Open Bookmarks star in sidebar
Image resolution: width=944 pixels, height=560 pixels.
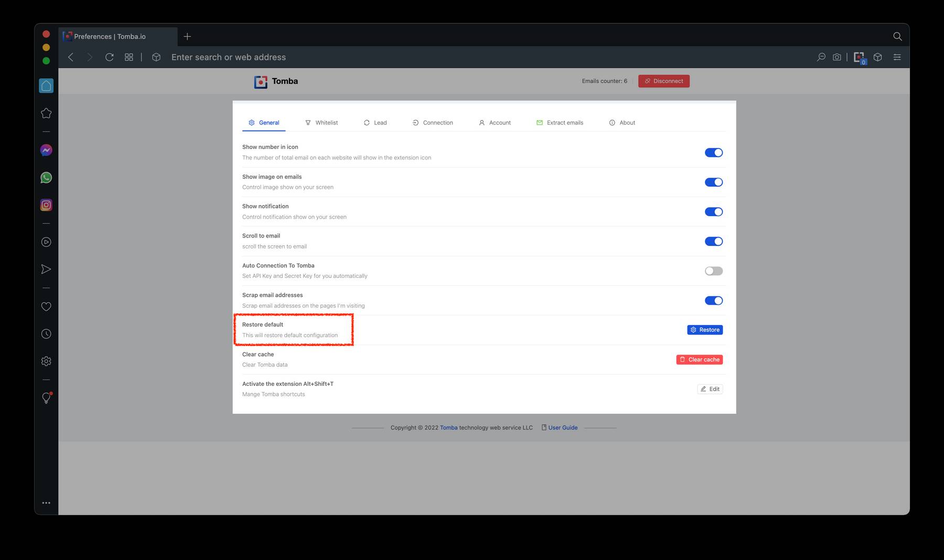pyautogui.click(x=46, y=113)
